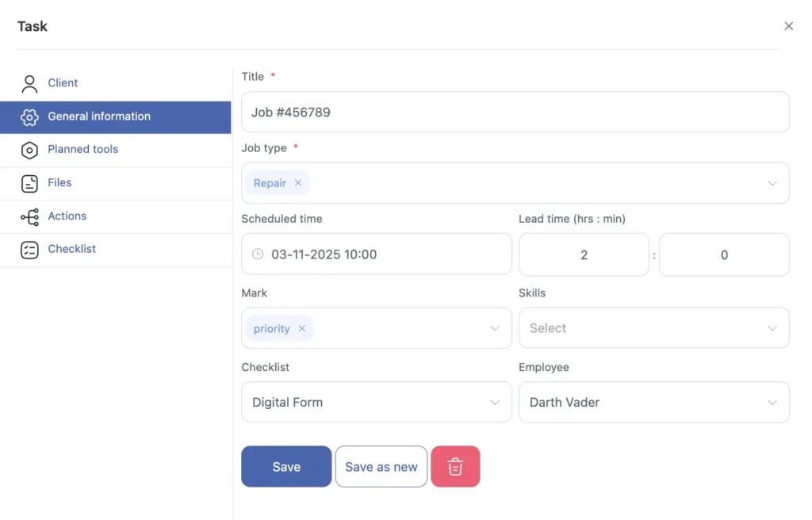Switch to the Planned tools section

(x=84, y=149)
